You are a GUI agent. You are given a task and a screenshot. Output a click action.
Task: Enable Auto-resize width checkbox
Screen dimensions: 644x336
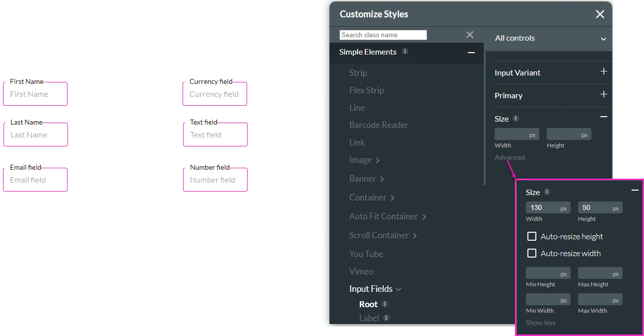(532, 253)
